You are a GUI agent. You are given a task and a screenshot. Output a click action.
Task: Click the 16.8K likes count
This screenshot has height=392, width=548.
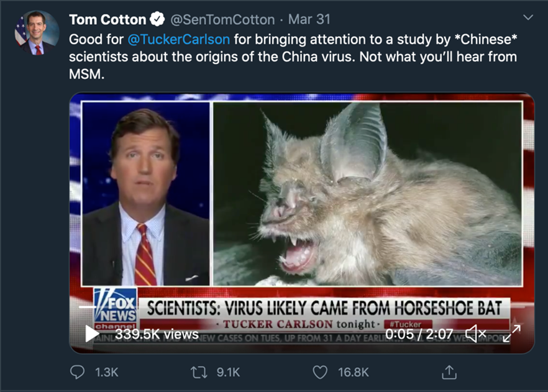353,372
